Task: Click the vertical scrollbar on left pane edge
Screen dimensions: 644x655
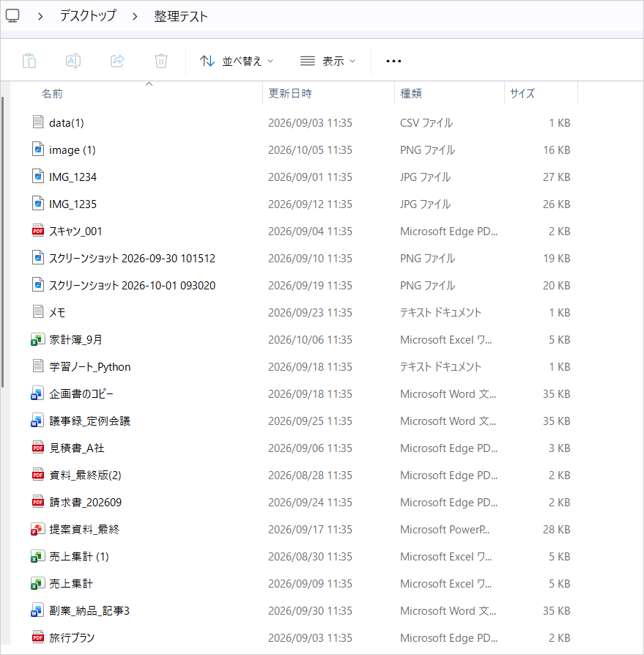Action: [2, 243]
